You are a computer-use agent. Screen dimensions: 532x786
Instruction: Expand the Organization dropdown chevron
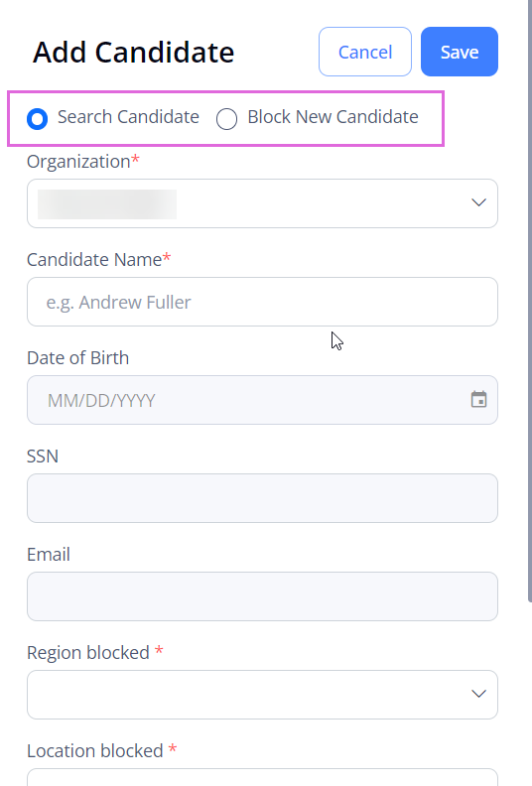pos(478,202)
